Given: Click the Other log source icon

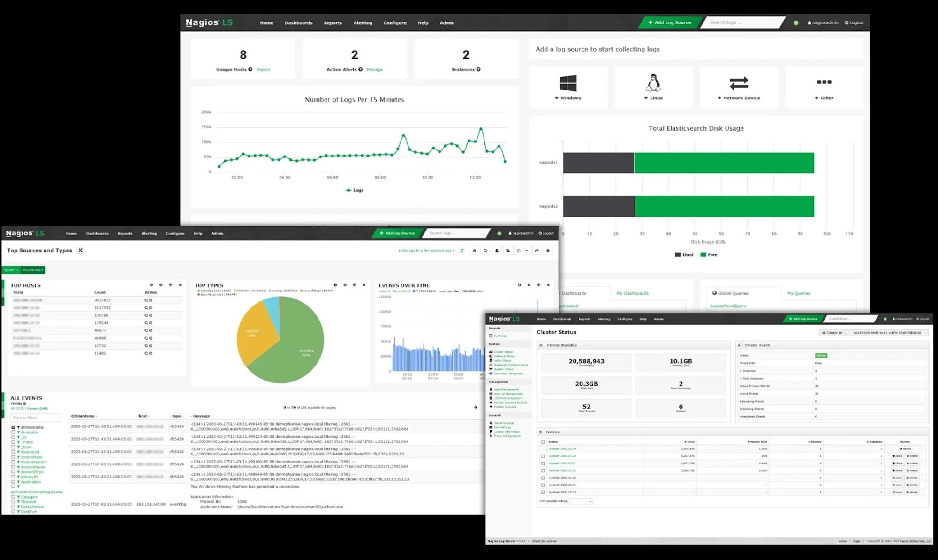Looking at the screenshot, I should 824,82.
